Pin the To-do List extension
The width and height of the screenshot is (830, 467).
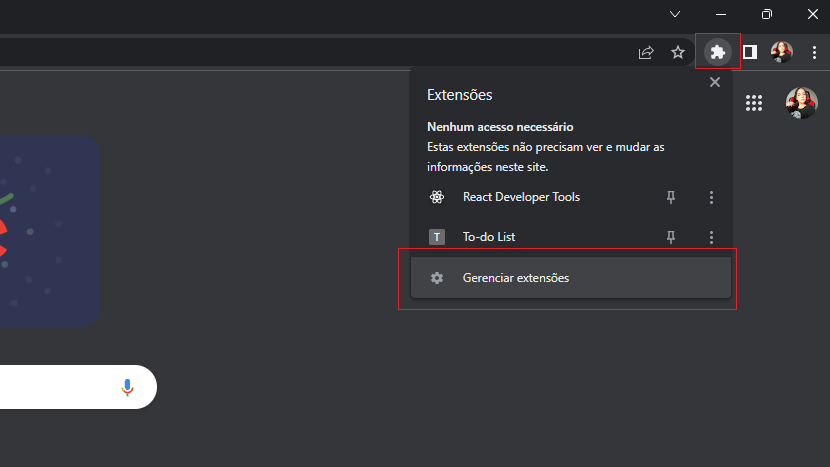(671, 237)
